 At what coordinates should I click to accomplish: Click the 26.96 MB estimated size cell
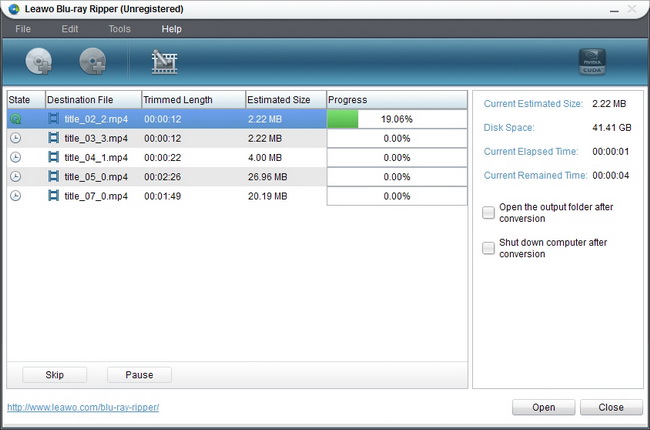pos(267,177)
